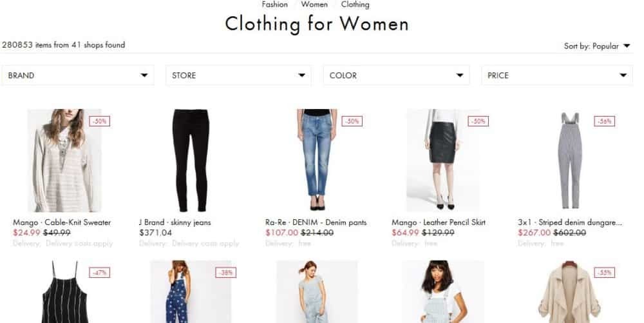This screenshot has width=644, height=323.
Task: View the J Brand skinny jeans image
Action: (191, 161)
